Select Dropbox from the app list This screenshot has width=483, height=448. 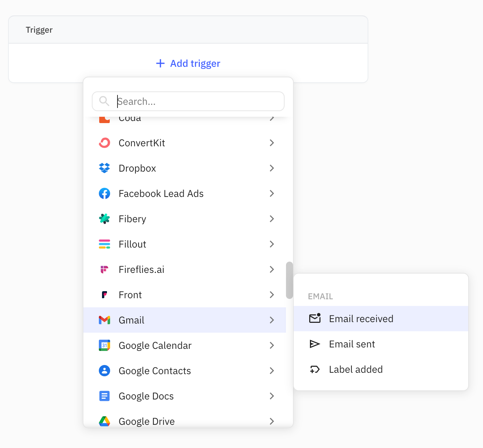pos(185,168)
